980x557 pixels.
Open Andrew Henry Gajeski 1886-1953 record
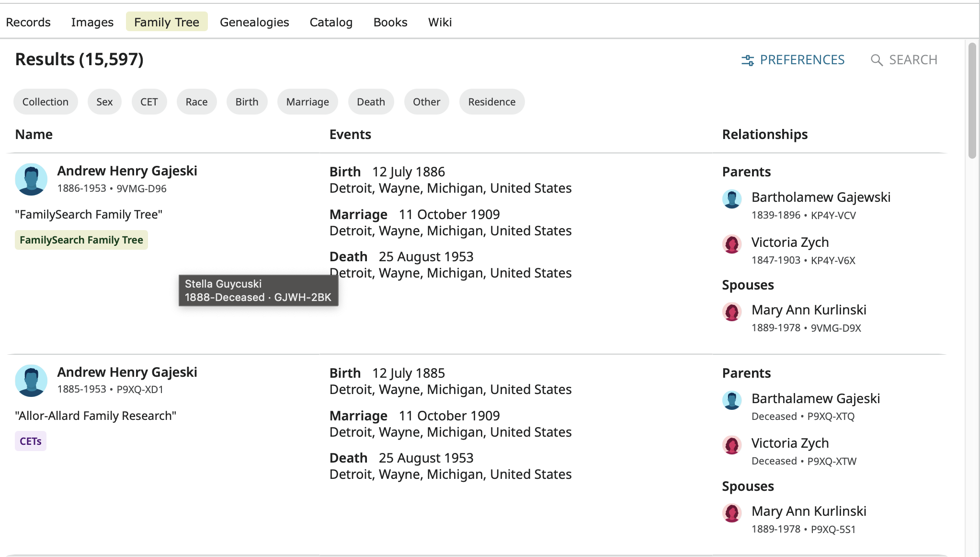click(127, 171)
